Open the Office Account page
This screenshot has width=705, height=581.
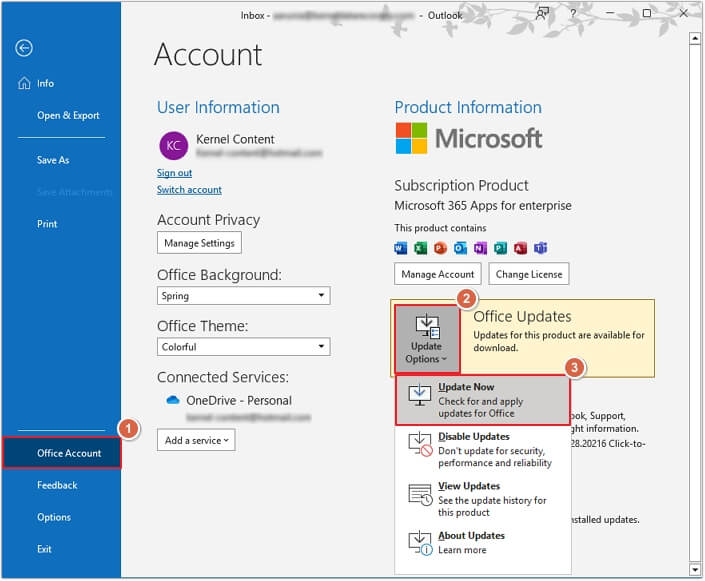click(62, 453)
